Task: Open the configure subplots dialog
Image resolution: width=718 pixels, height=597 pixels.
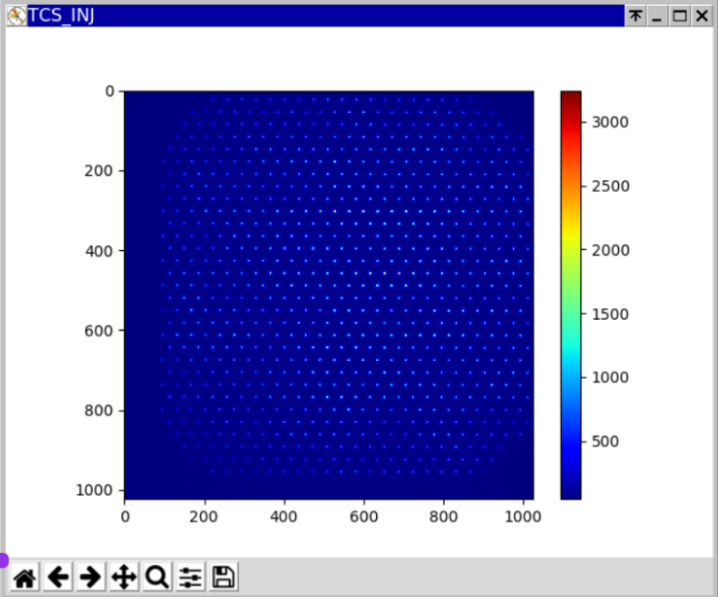Action: click(190, 577)
